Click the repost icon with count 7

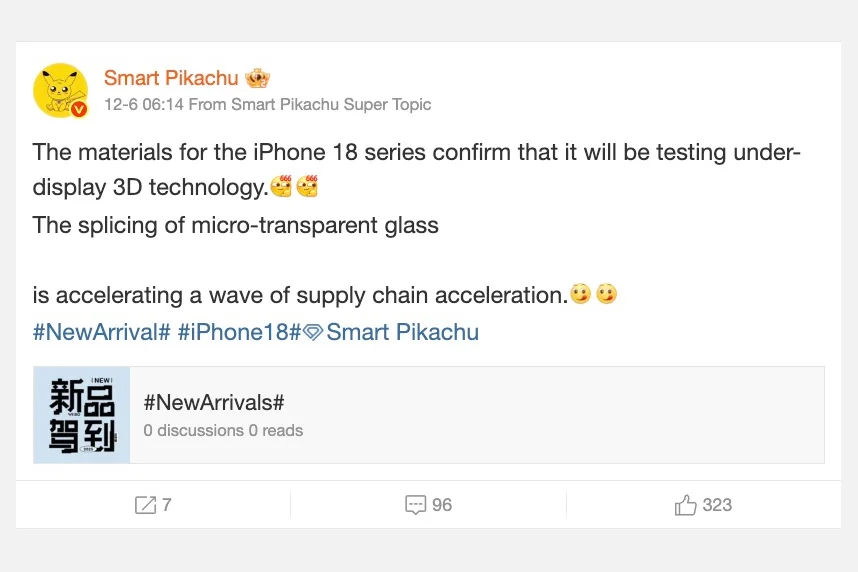click(x=145, y=505)
